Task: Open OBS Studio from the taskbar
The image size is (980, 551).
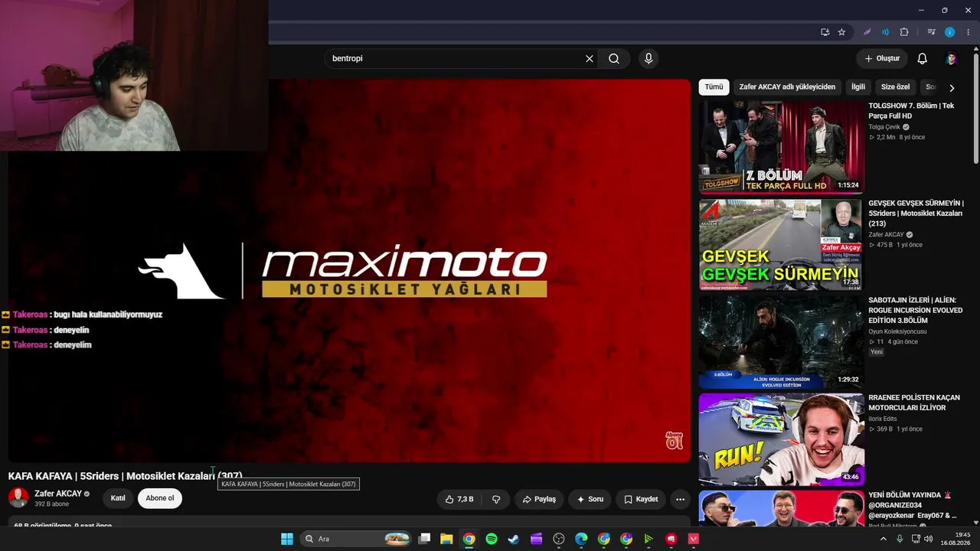Action: 559,539
